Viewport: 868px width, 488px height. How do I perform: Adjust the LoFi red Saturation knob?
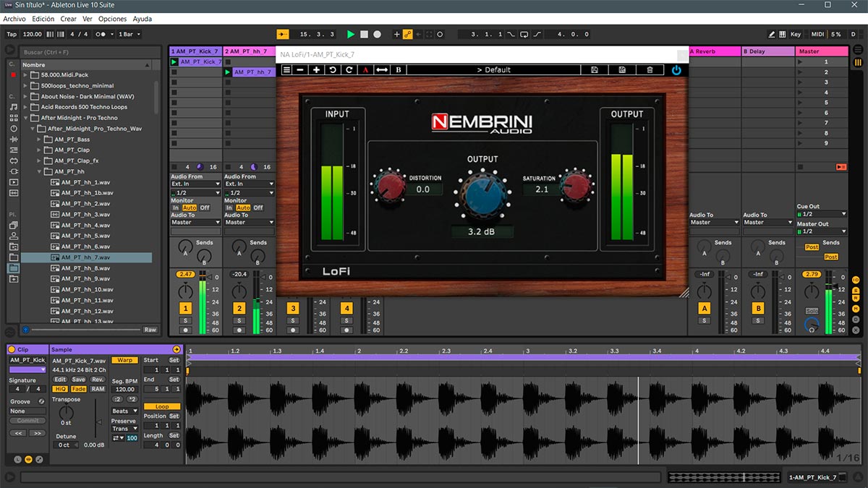(x=575, y=186)
